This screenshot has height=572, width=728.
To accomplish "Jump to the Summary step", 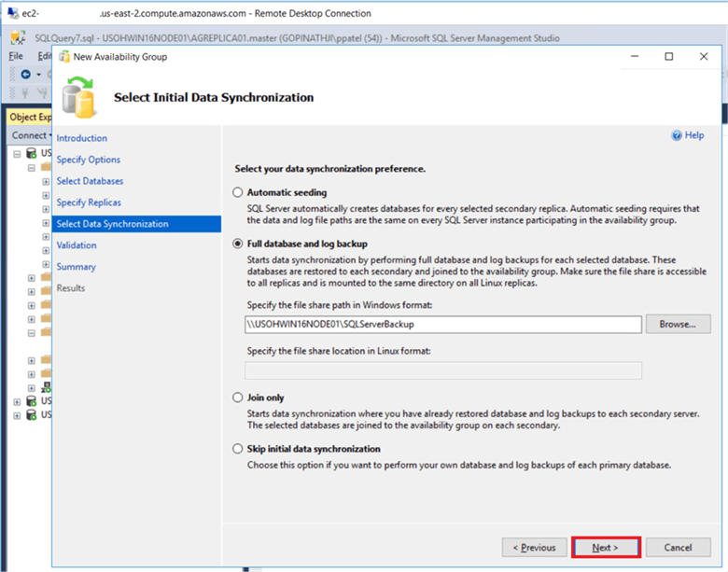I will pyautogui.click(x=77, y=267).
